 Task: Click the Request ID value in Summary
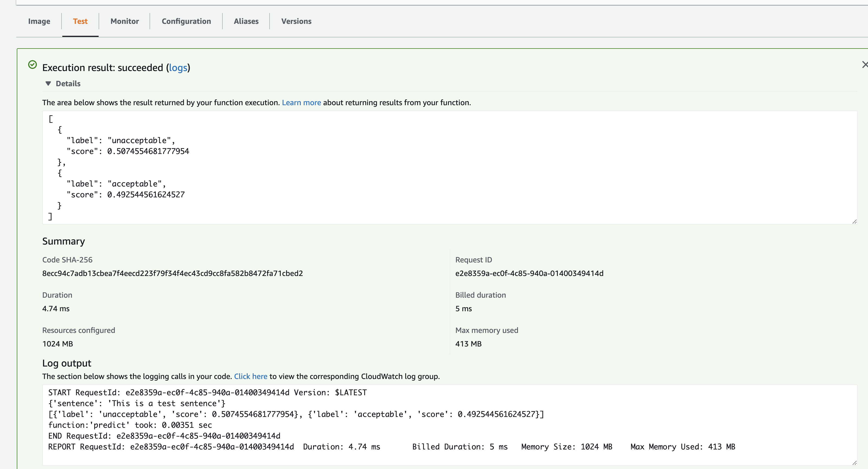tap(529, 274)
